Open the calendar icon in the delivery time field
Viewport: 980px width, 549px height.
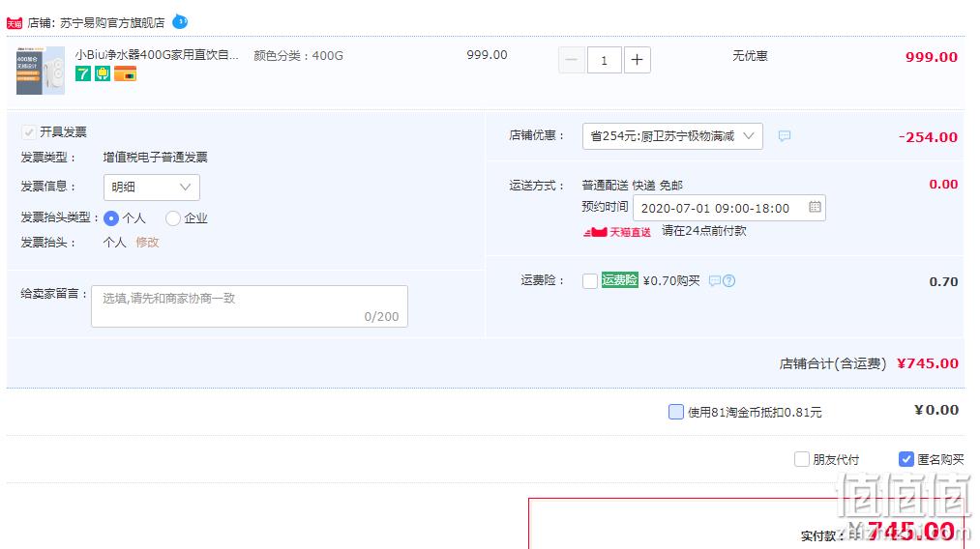pyautogui.click(x=815, y=207)
